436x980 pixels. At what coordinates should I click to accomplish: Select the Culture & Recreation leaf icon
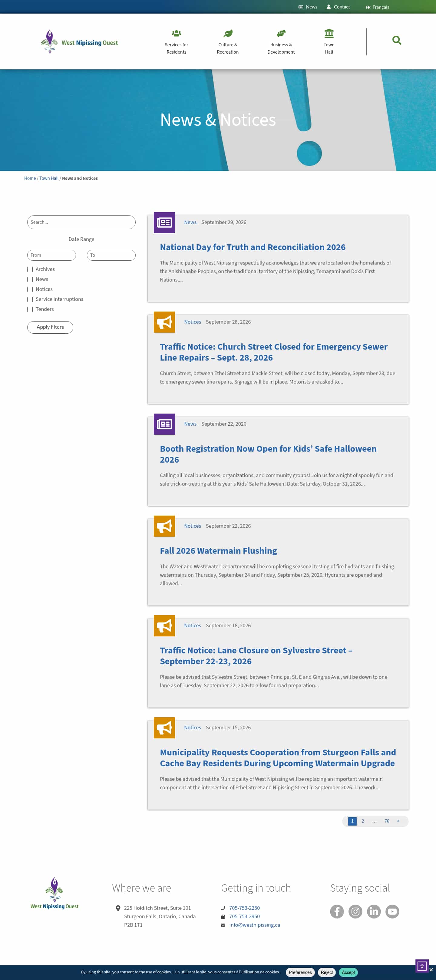228,34
